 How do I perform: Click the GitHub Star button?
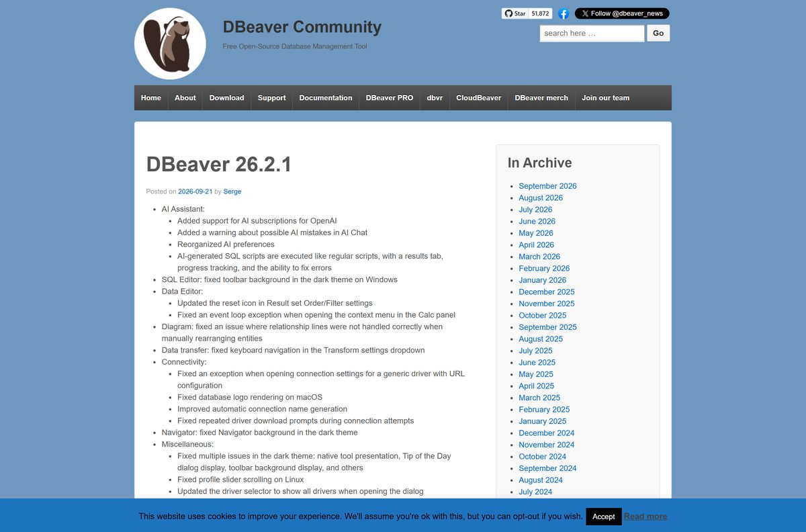pos(515,13)
